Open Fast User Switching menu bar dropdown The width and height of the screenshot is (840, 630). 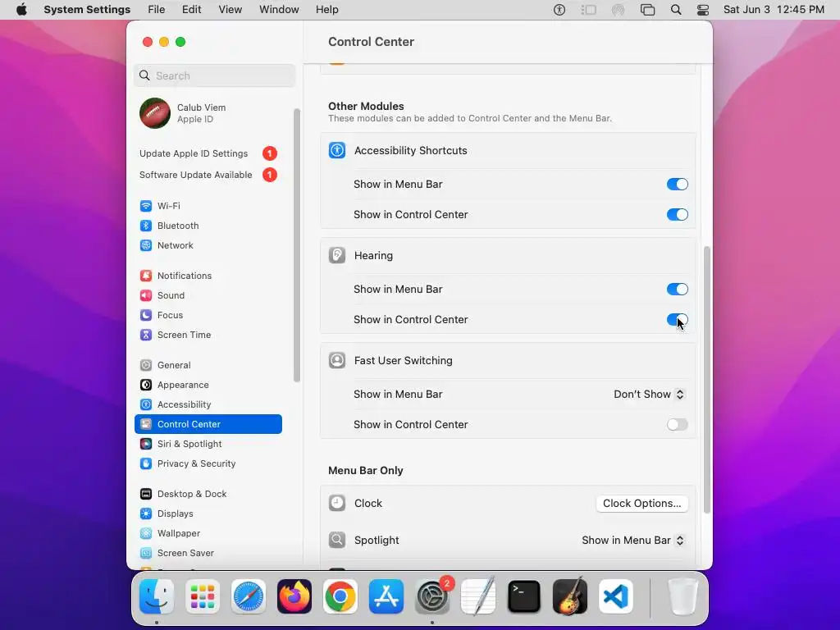coord(649,395)
